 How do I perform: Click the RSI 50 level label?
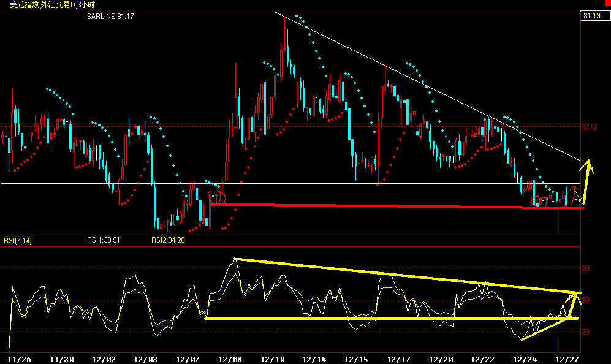[x=585, y=300]
